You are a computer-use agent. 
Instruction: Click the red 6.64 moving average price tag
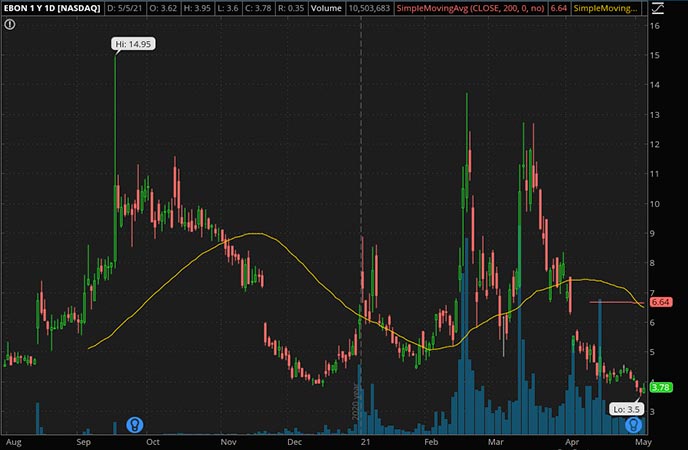[x=659, y=301]
